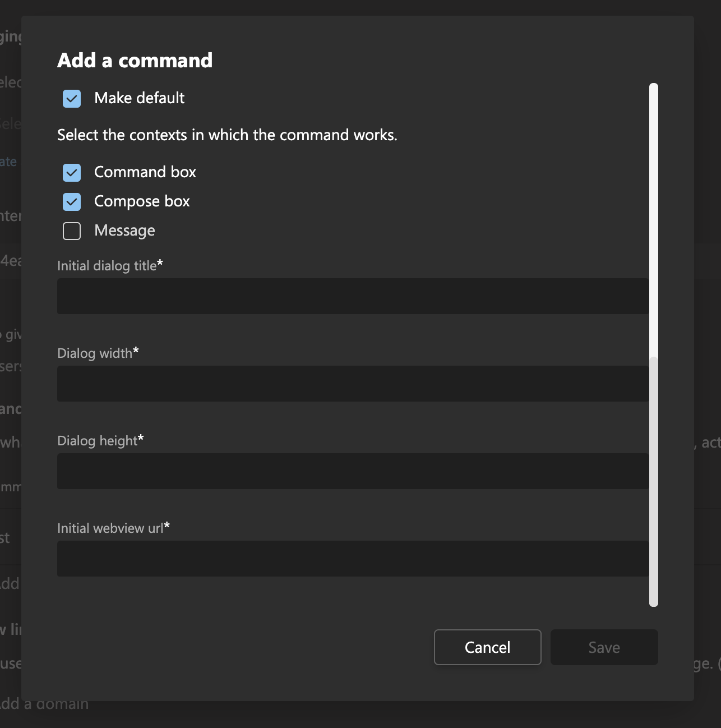Viewport: 721px width, 728px height.
Task: Cancel adding the command
Action: click(x=488, y=647)
